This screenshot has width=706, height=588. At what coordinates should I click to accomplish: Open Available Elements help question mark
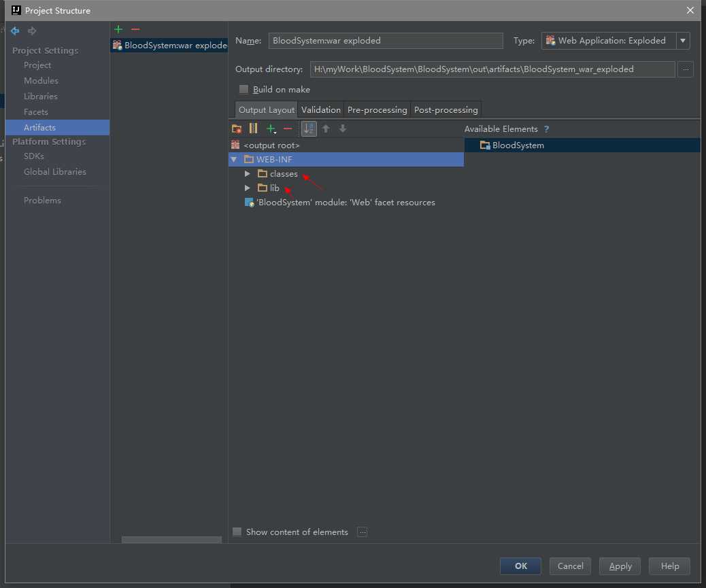546,129
